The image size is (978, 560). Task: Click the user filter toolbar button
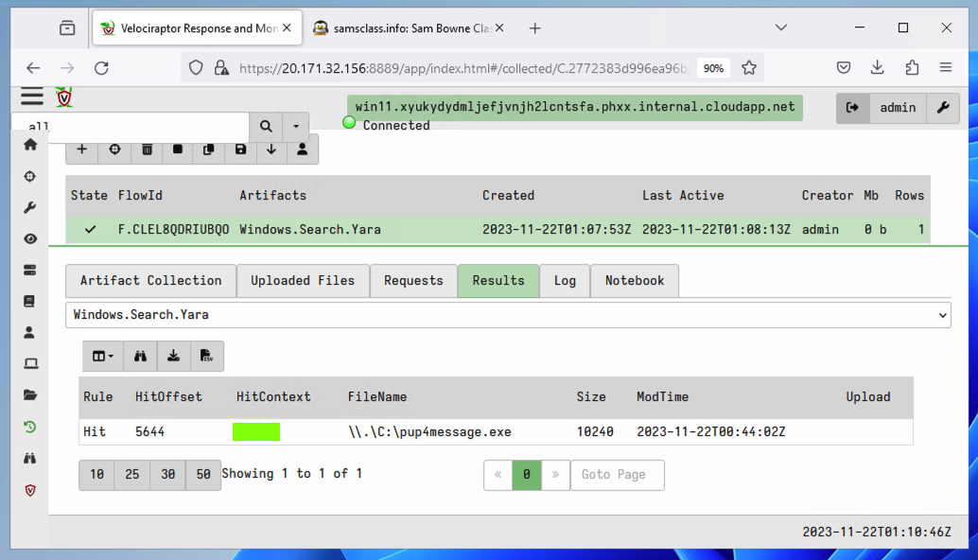coord(303,149)
